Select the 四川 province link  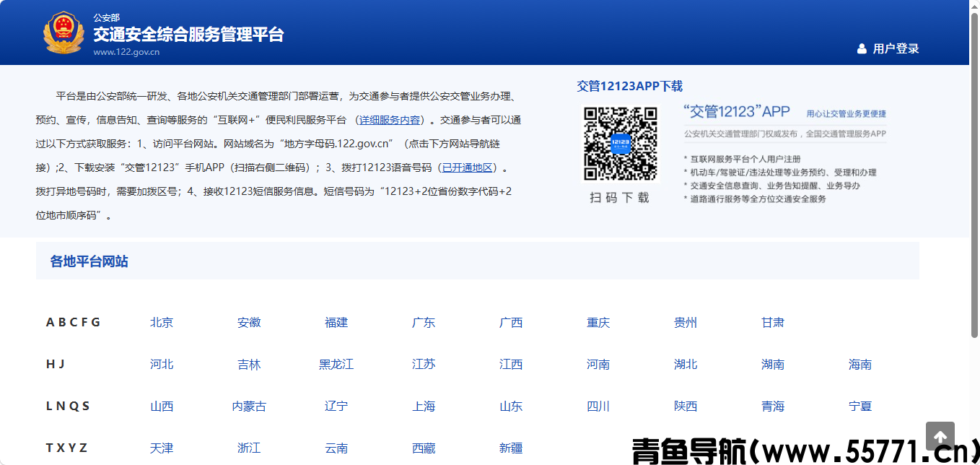(x=598, y=407)
